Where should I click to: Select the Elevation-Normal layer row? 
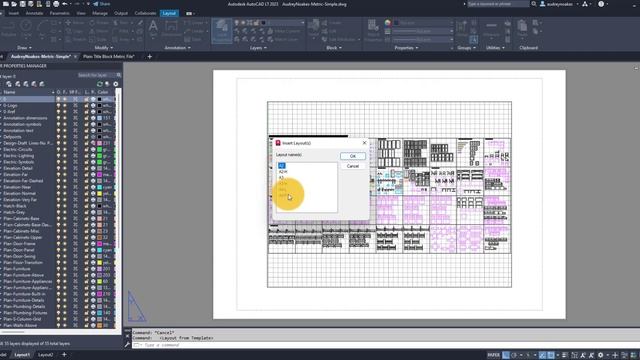coord(58,193)
